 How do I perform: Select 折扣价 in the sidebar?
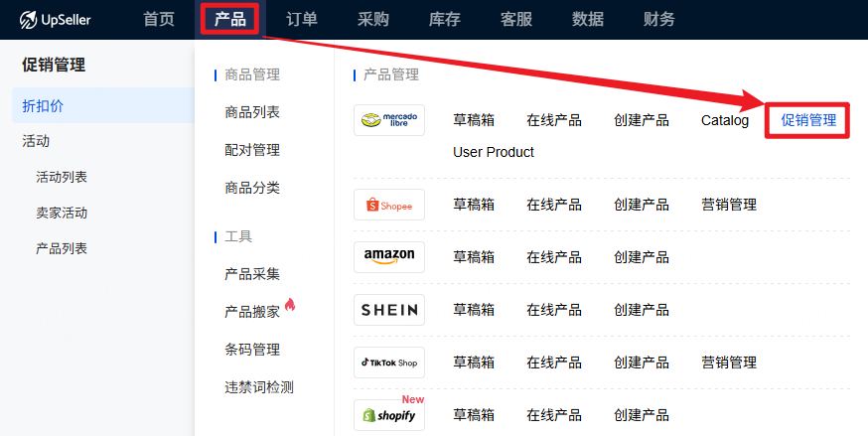click(43, 105)
